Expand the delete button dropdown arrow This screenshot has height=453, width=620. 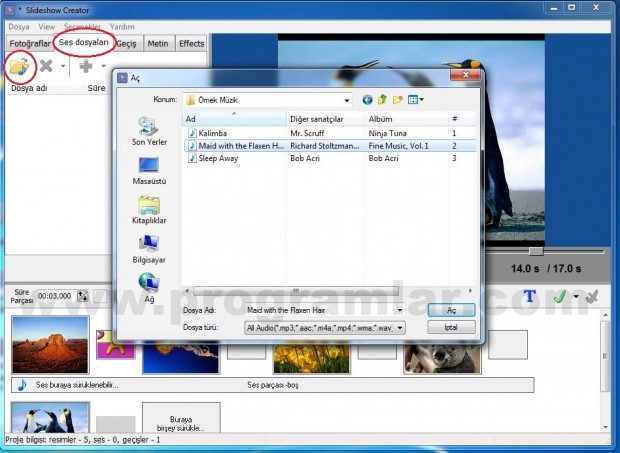coord(63,66)
